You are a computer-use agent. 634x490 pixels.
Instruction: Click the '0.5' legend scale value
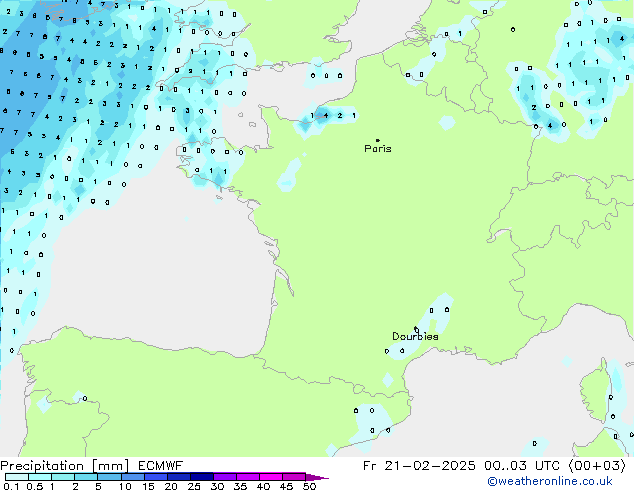point(35,486)
